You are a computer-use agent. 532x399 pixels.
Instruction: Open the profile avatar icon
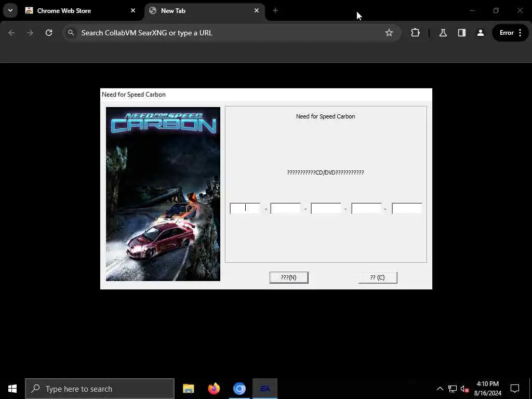pos(480,33)
